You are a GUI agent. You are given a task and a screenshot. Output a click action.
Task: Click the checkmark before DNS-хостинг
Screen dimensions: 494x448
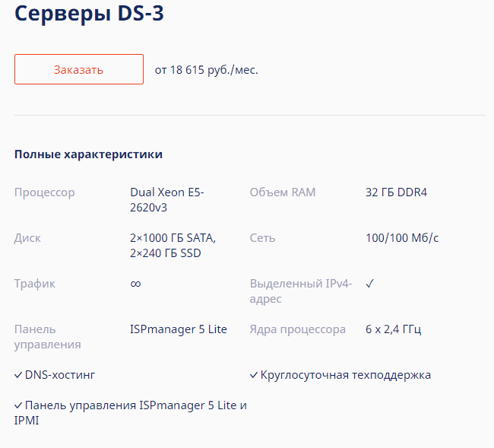[x=18, y=375]
